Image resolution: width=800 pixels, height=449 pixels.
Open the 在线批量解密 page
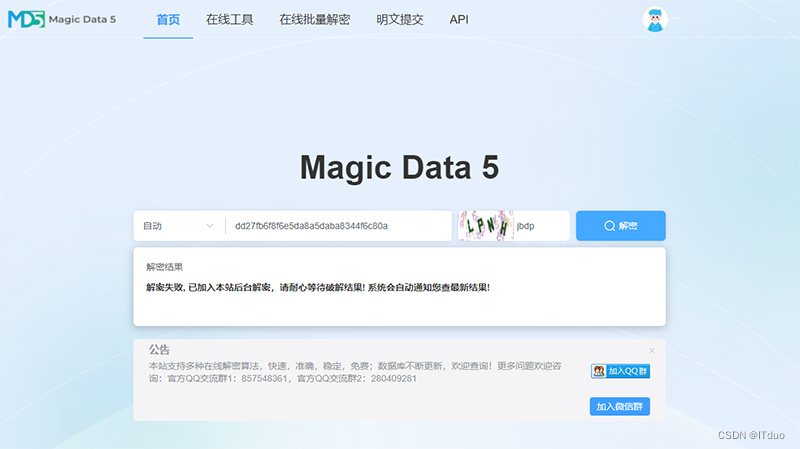314,19
